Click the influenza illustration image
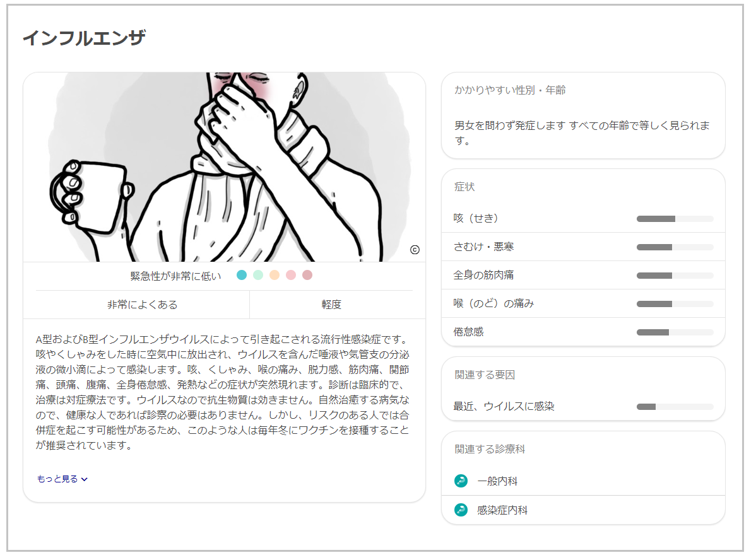Image resolution: width=756 pixels, height=560 pixels. [x=224, y=167]
